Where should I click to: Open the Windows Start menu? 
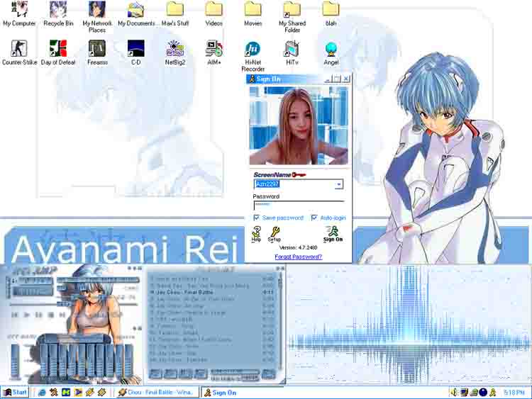click(x=15, y=392)
